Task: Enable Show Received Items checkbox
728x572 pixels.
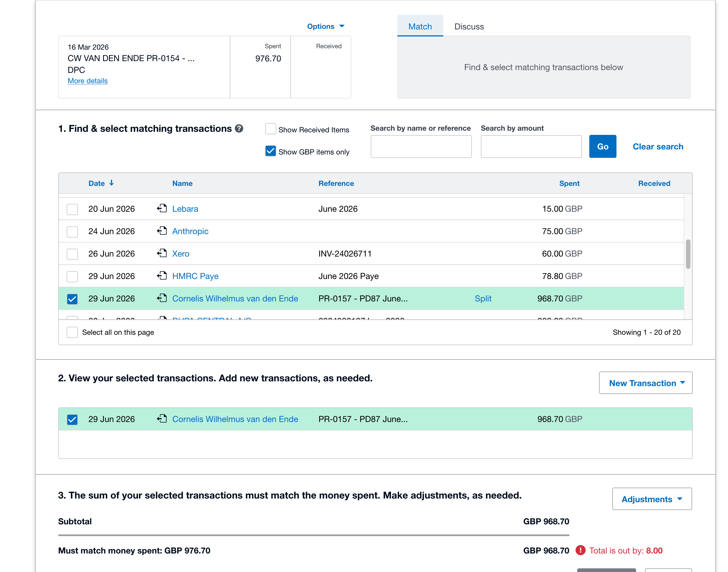Action: tap(270, 129)
